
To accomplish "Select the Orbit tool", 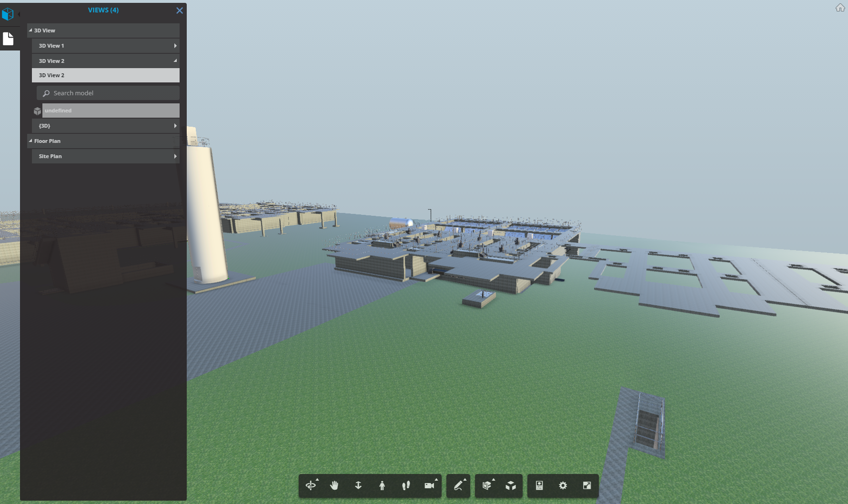I will [x=312, y=486].
